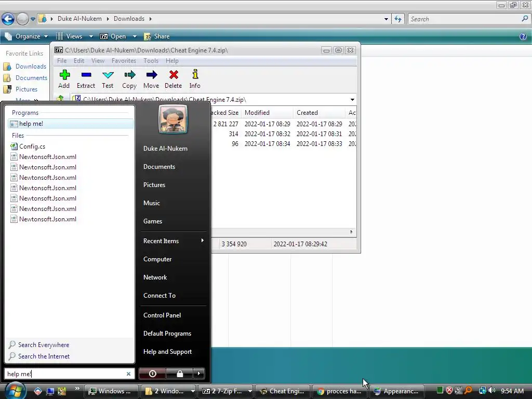Open Help and Support

pyautogui.click(x=168, y=352)
